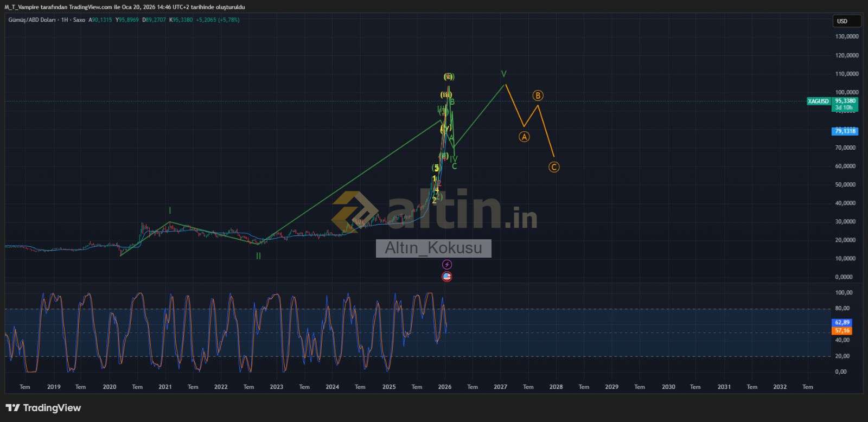Click the orange circled C wave label
The height and width of the screenshot is (422, 868).
553,167
